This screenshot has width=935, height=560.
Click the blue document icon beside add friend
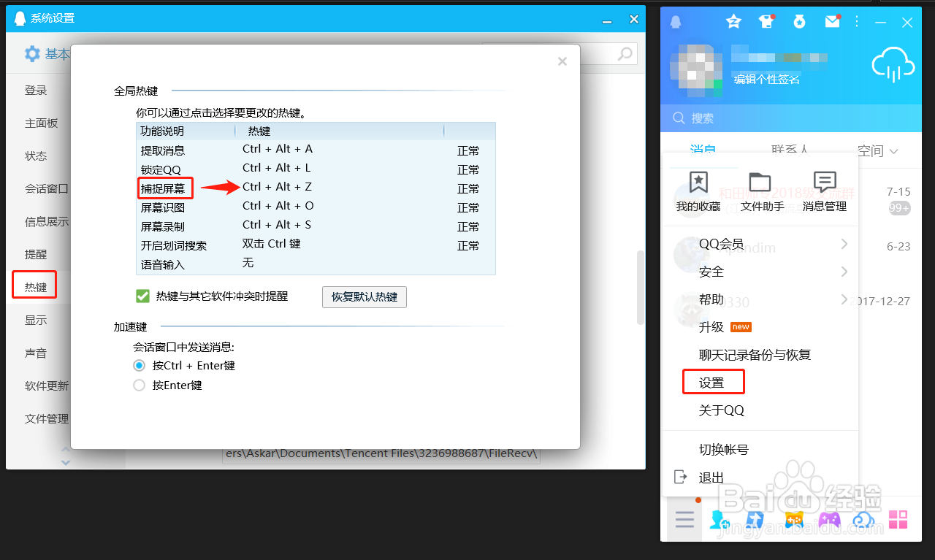click(755, 520)
